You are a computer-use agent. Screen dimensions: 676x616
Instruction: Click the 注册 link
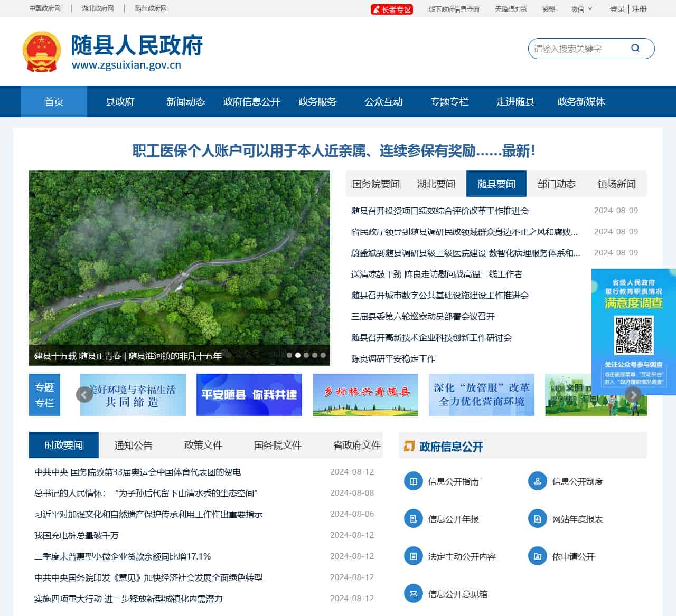point(639,9)
